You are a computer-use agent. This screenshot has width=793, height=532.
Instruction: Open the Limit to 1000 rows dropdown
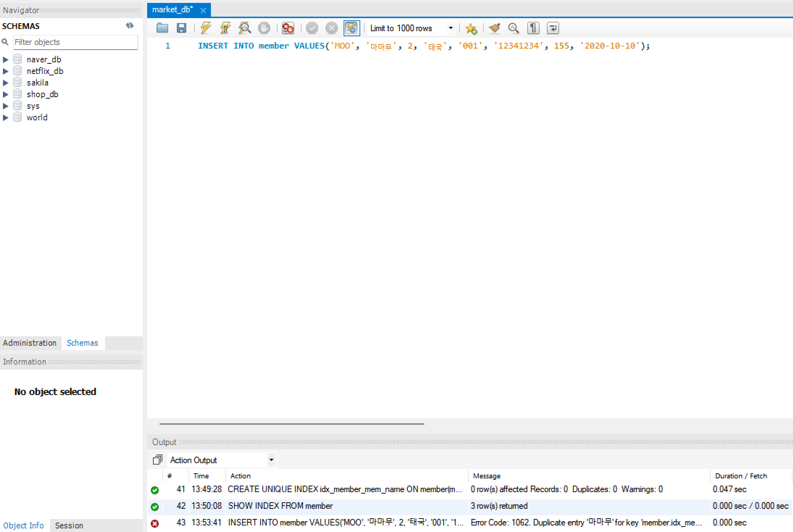click(451, 28)
